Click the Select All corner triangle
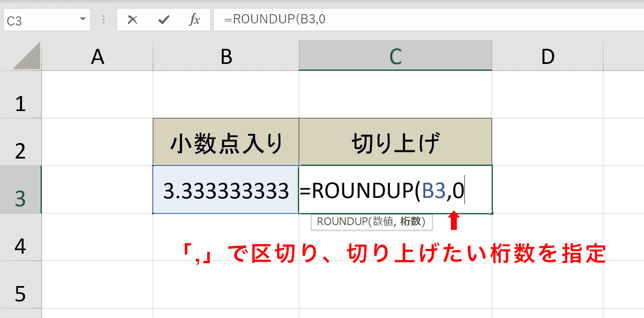Screen dimensions: 644x318 pos(27,55)
